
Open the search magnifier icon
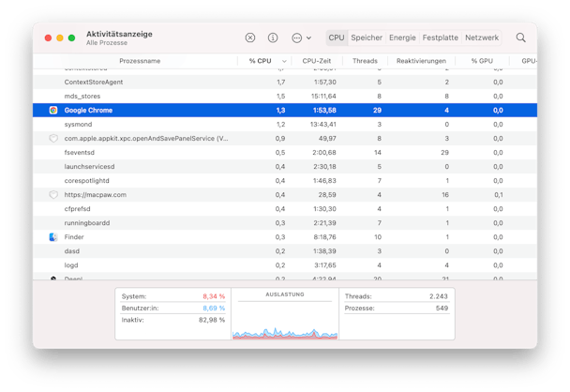tap(520, 38)
